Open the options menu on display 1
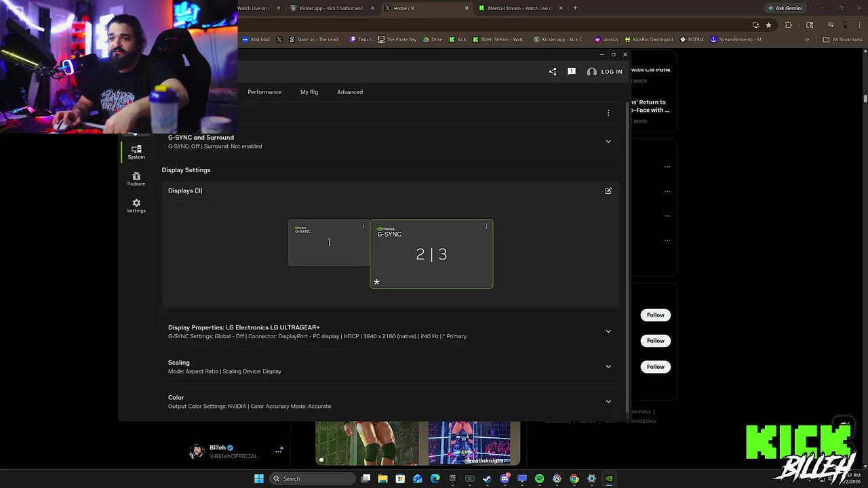 363,226
